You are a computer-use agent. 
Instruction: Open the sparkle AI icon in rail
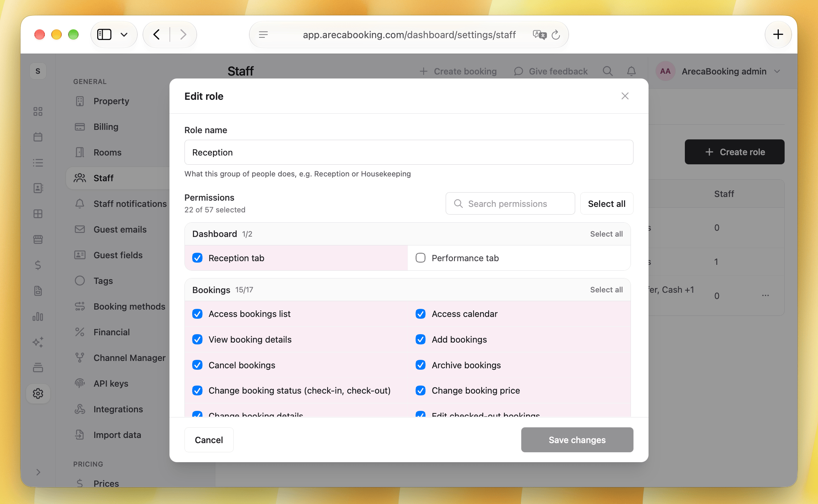pyautogui.click(x=38, y=342)
